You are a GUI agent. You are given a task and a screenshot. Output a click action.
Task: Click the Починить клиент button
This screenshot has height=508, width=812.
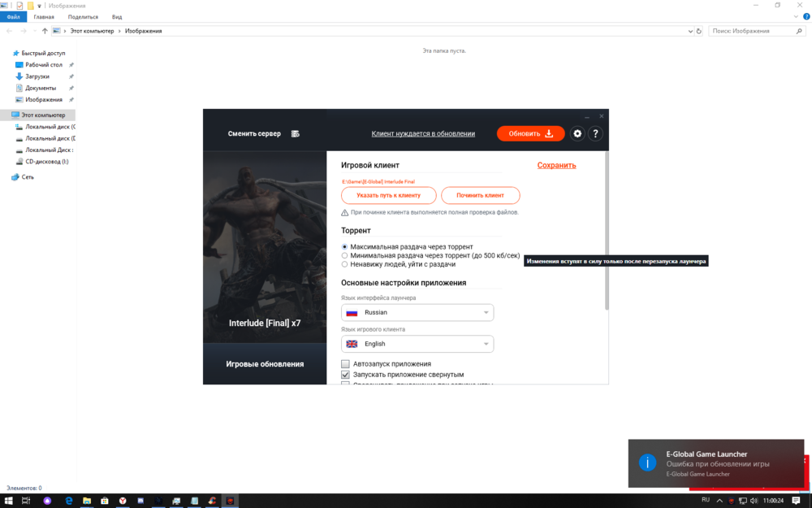pyautogui.click(x=481, y=195)
